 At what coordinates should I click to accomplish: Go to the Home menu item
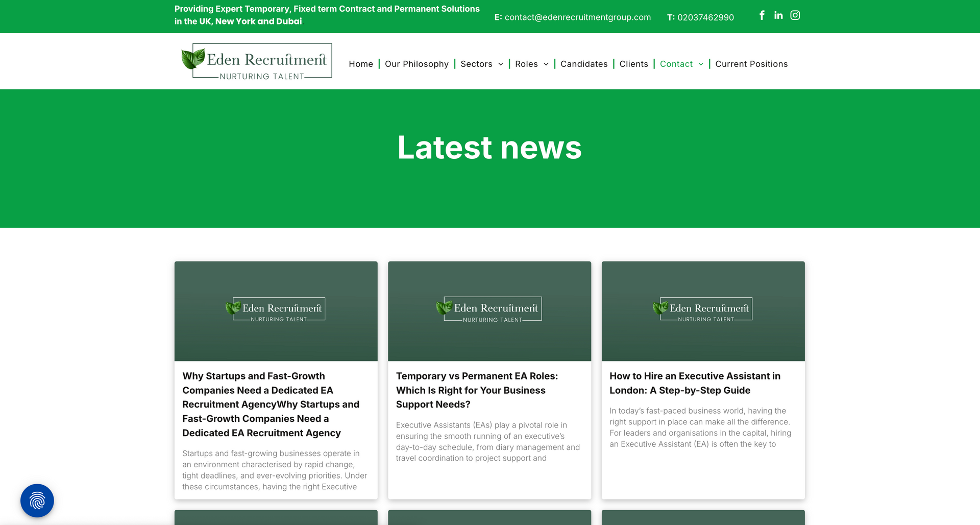361,64
